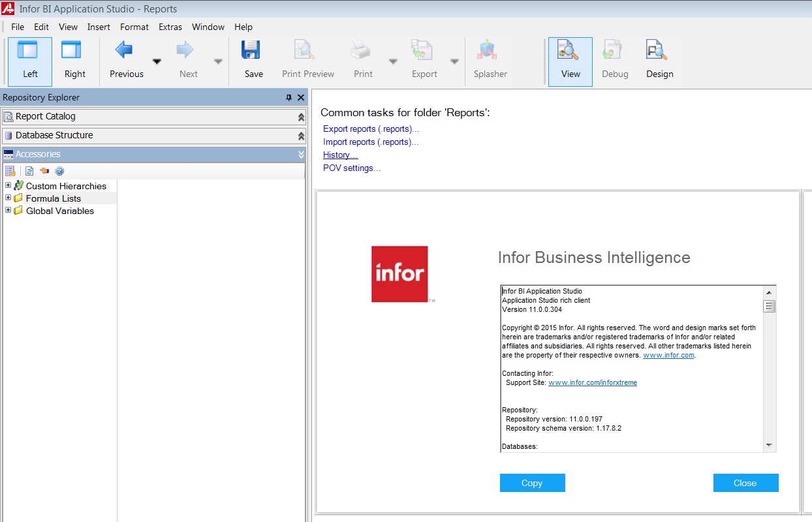
Task: Open the www.infor.com/inforxtreme support link
Action: pos(593,383)
